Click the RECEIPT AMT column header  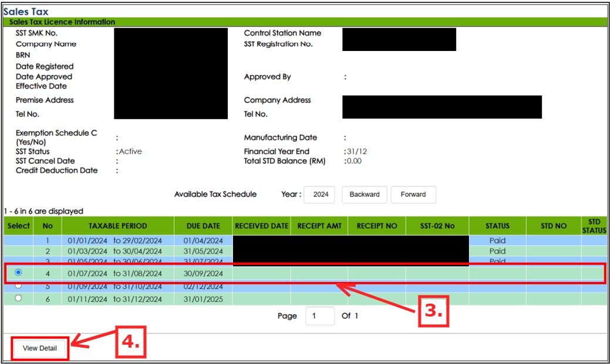click(x=319, y=226)
